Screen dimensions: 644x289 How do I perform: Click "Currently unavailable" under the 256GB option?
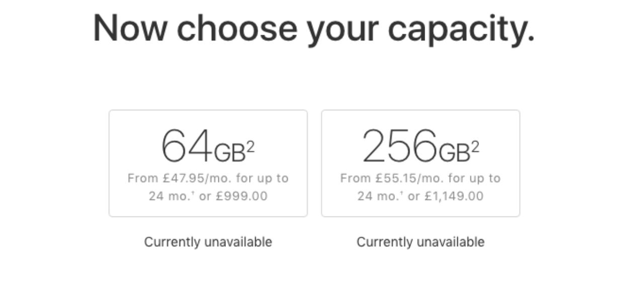421,242
